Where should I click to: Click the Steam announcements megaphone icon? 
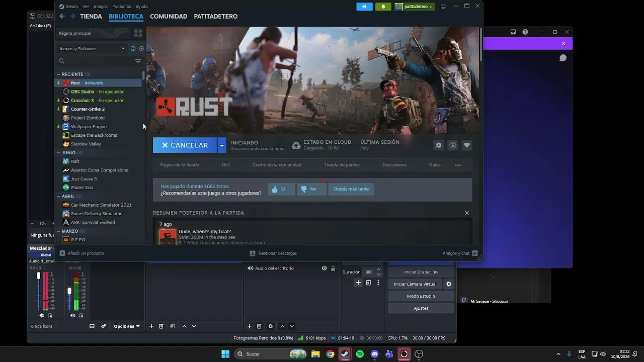364,7
